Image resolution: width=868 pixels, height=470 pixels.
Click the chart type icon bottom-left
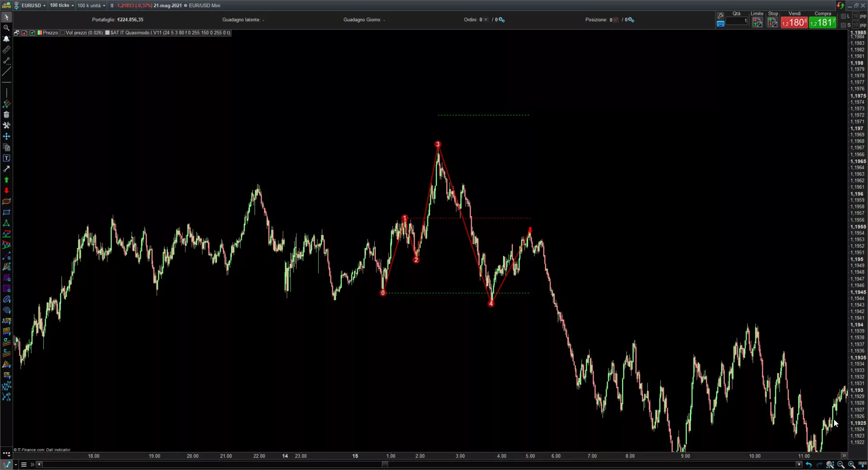pyautogui.click(x=6, y=465)
